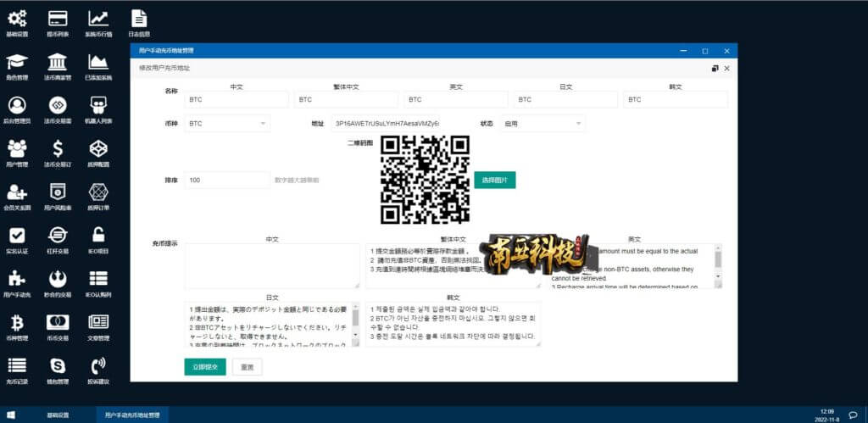Image resolution: width=868 pixels, height=423 pixels.
Task: Open the 用户管理 group icon
Action: (x=17, y=147)
